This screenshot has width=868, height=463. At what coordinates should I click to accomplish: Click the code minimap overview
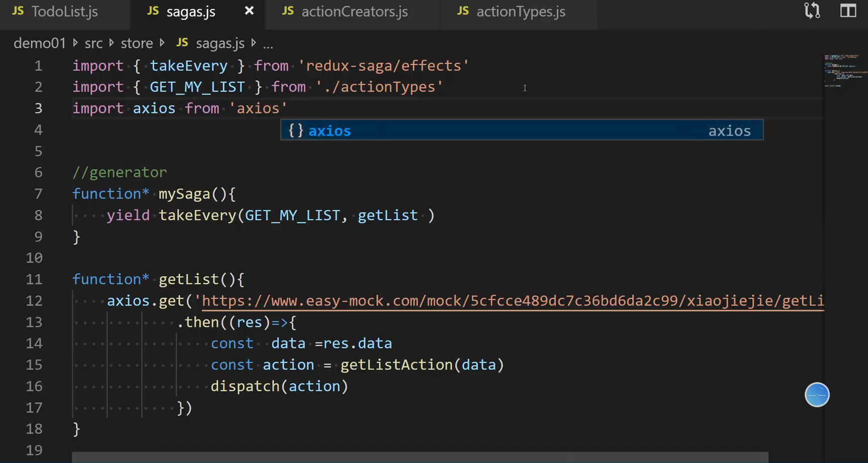[x=846, y=70]
